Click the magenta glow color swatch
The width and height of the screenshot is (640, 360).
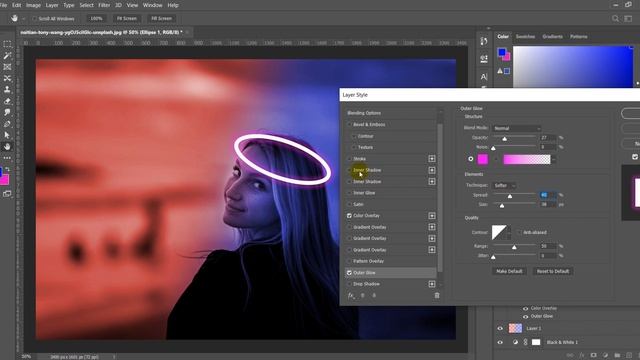tap(483, 159)
